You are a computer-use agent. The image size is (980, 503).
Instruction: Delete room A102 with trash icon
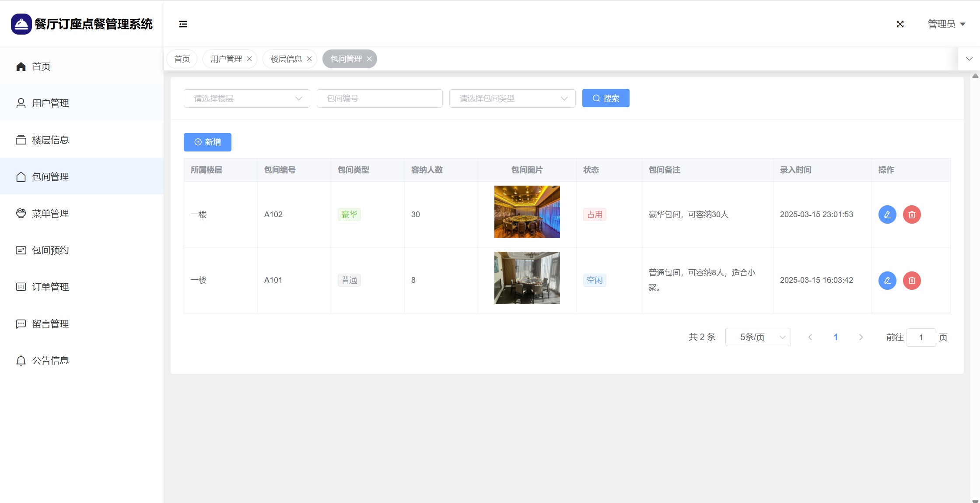[x=912, y=215]
